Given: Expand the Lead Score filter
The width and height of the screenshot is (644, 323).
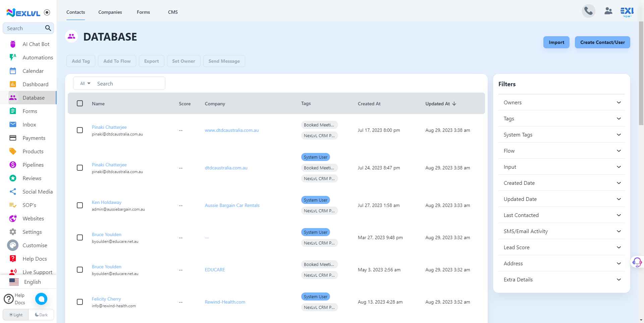Looking at the screenshot, I should point(561,247).
